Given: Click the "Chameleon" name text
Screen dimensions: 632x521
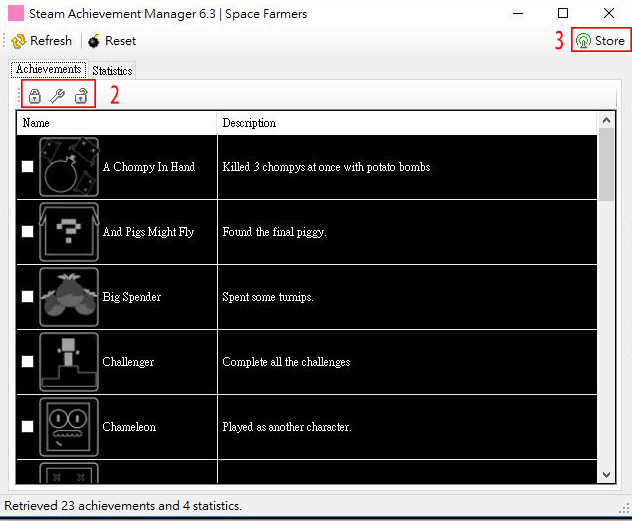Looking at the screenshot, I should [129, 427].
